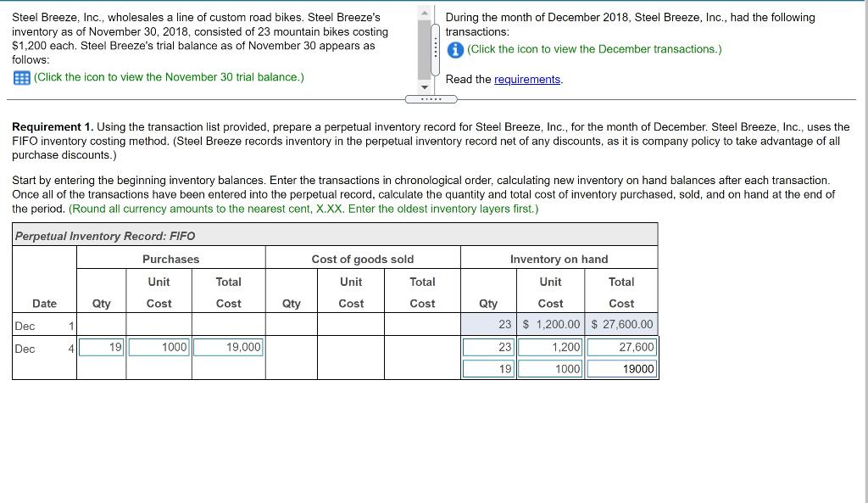868x503 pixels.
Task: Select the second-layer inventory qty field showing 19
Action: [488, 369]
